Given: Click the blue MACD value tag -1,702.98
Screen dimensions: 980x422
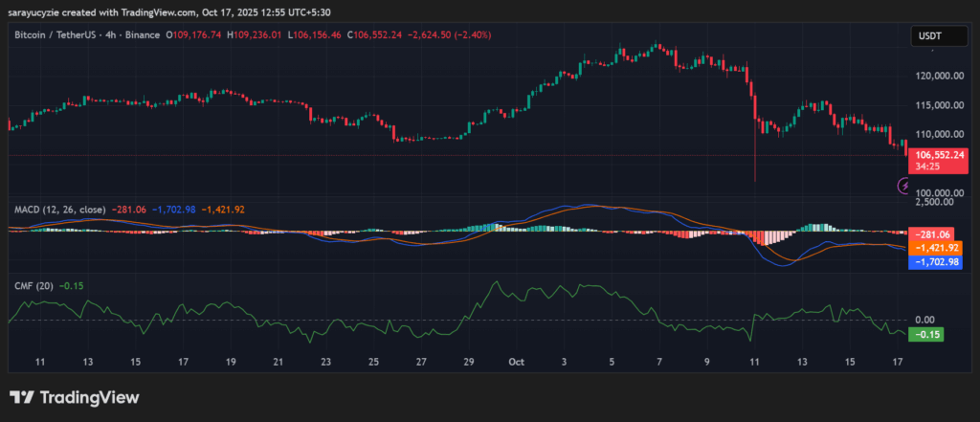Looking at the screenshot, I should [931, 260].
